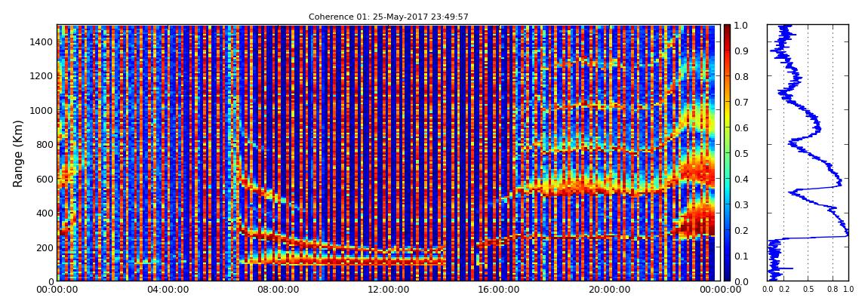868x307 pixels.
Task: Click the colorbar 0.6 tick label
Action: tap(743, 127)
